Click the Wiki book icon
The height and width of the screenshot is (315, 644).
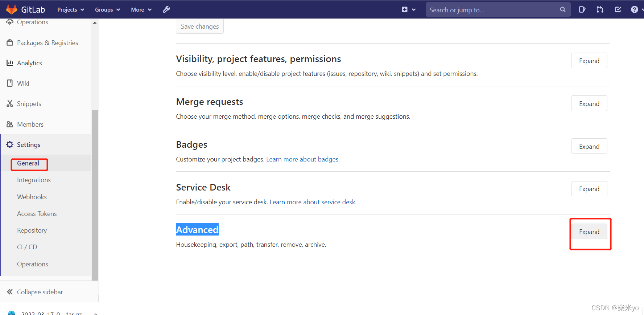tap(10, 83)
